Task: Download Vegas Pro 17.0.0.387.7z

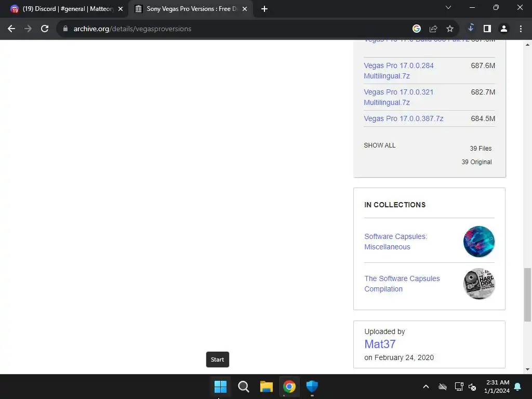Action: (403, 118)
